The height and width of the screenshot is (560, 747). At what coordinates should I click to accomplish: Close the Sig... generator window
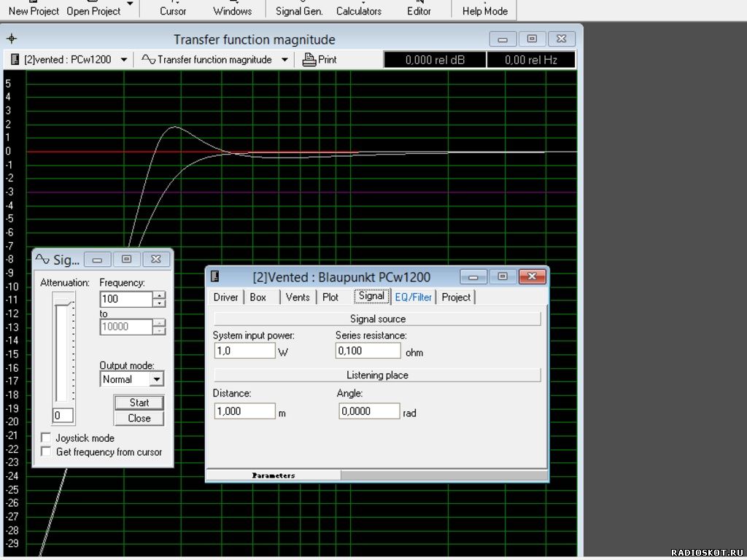click(x=156, y=259)
